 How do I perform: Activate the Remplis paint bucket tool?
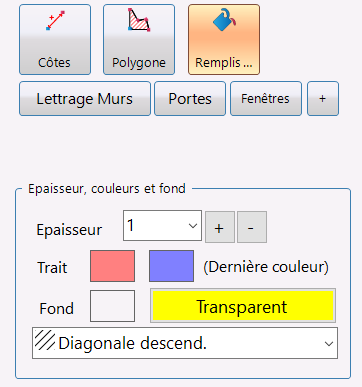[224, 39]
